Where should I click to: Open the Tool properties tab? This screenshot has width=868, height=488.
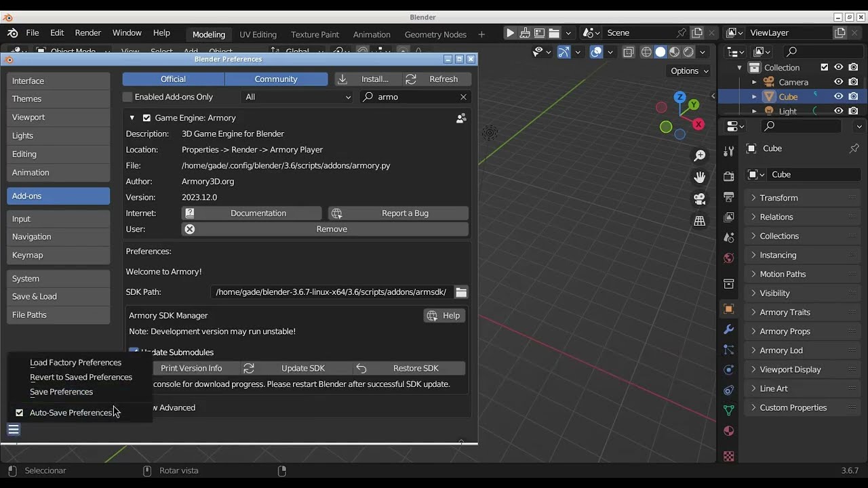click(728, 151)
